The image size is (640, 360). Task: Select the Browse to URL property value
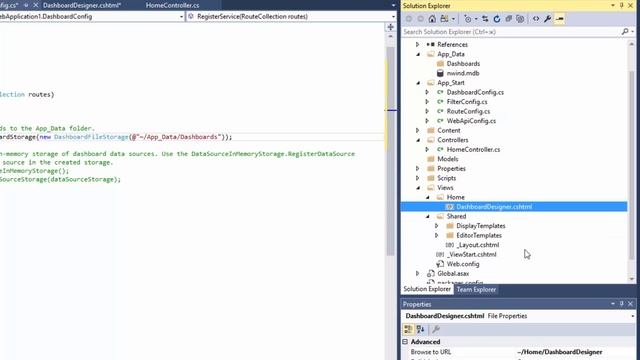[x=560, y=352]
